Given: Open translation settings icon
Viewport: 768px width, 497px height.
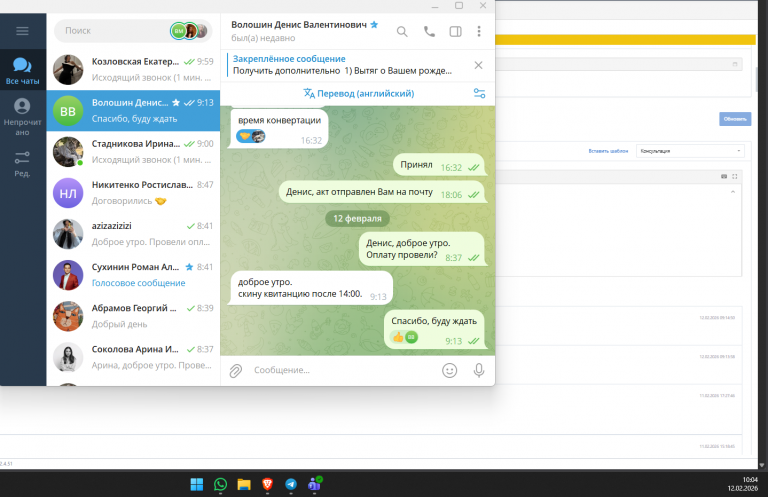Looking at the screenshot, I should click(x=480, y=93).
